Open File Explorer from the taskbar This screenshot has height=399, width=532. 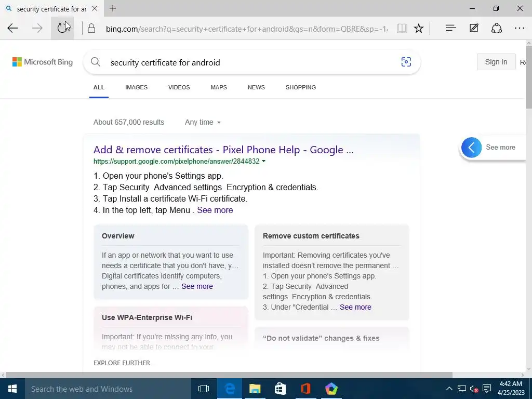(255, 389)
